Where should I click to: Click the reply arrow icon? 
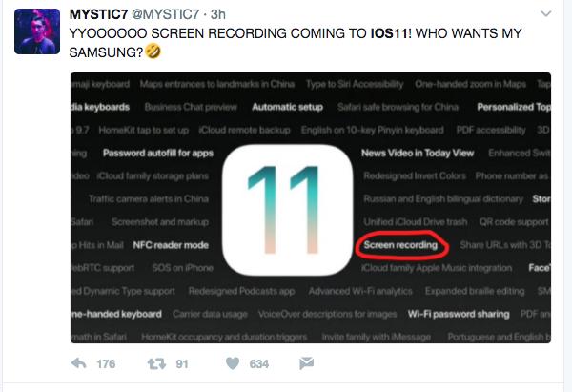[x=78, y=363]
